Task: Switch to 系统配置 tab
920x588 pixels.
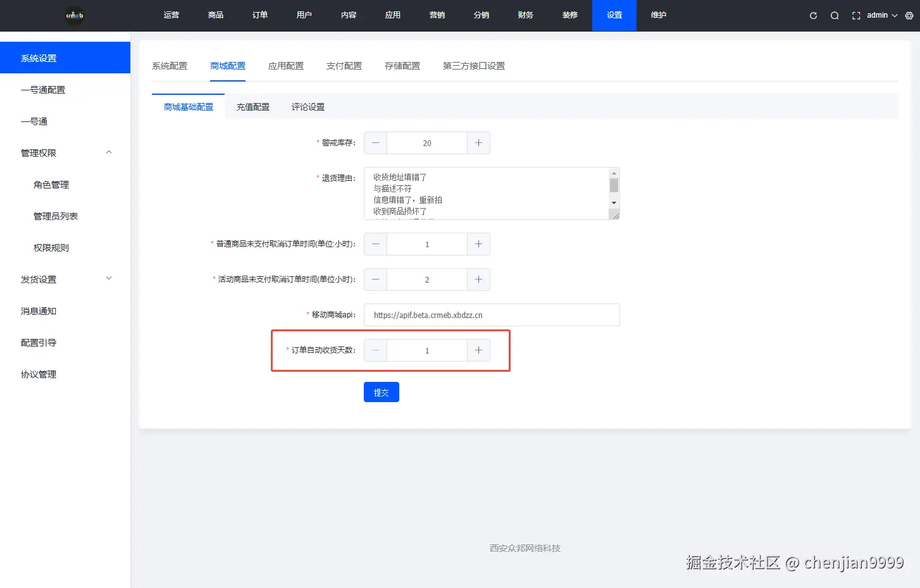Action: (x=170, y=66)
